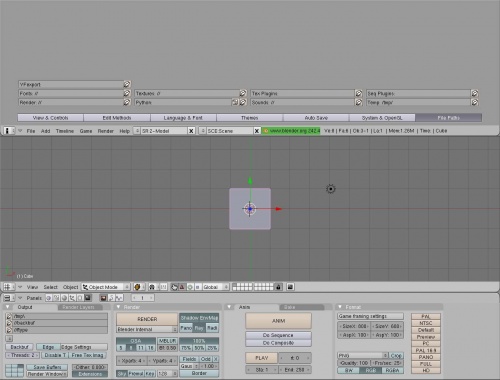Screen dimensions: 500x380
Task: Click the Temp path input field
Action: (419, 102)
